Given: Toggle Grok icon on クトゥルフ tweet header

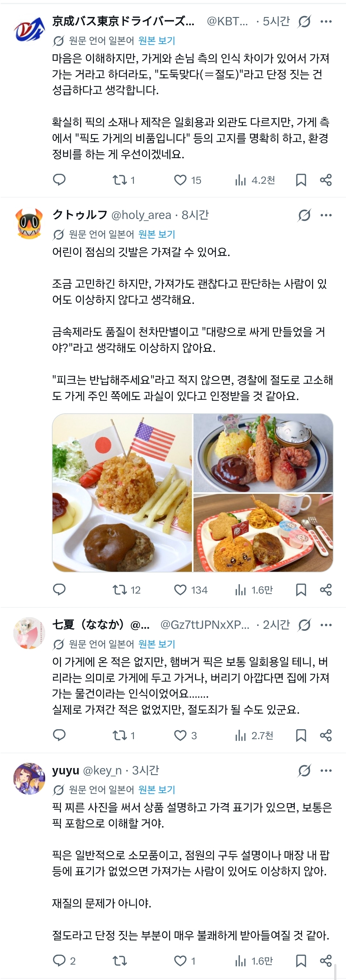Looking at the screenshot, I should 304,215.
